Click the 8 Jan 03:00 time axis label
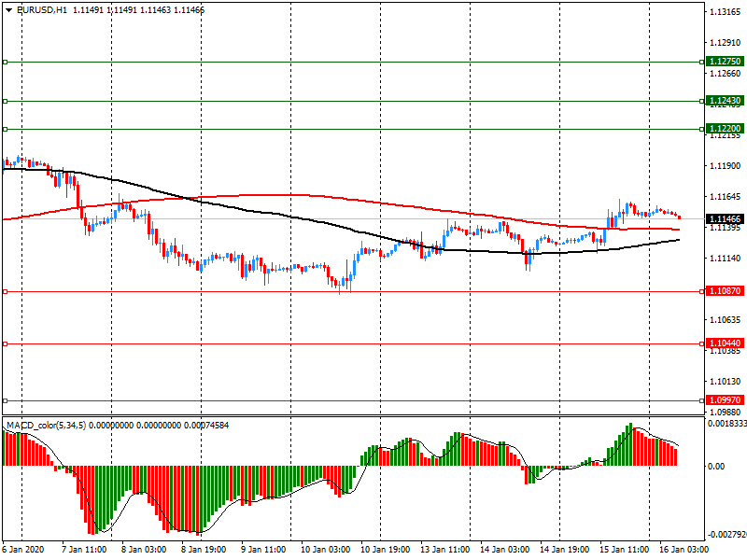 145,550
